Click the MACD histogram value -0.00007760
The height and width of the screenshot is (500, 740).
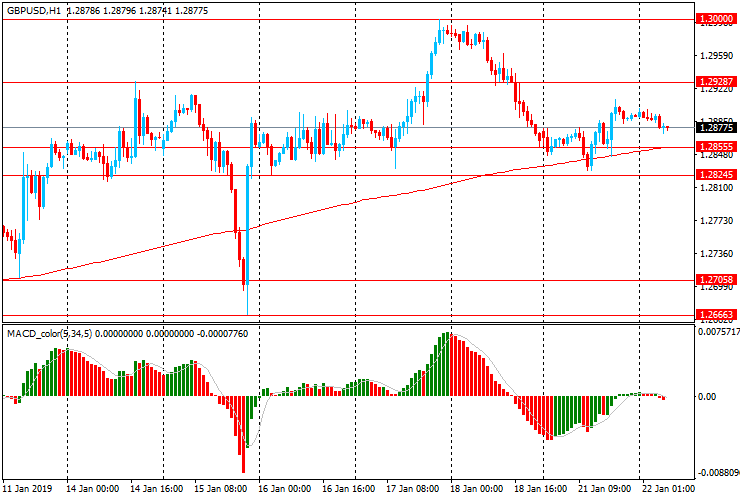click(222, 334)
